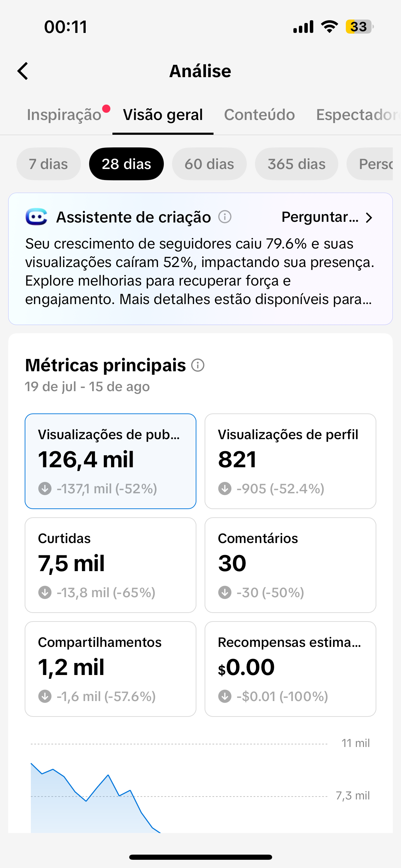
Task: Tap the battery indicator in the status bar
Action: 359,27
